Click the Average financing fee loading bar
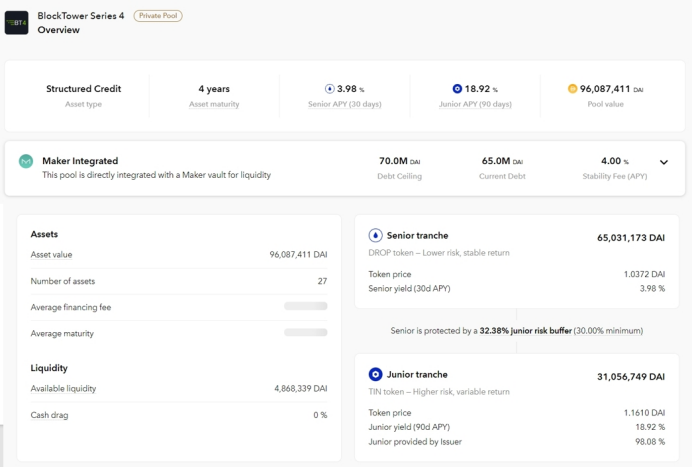Image resolution: width=692 pixels, height=468 pixels. click(305, 307)
